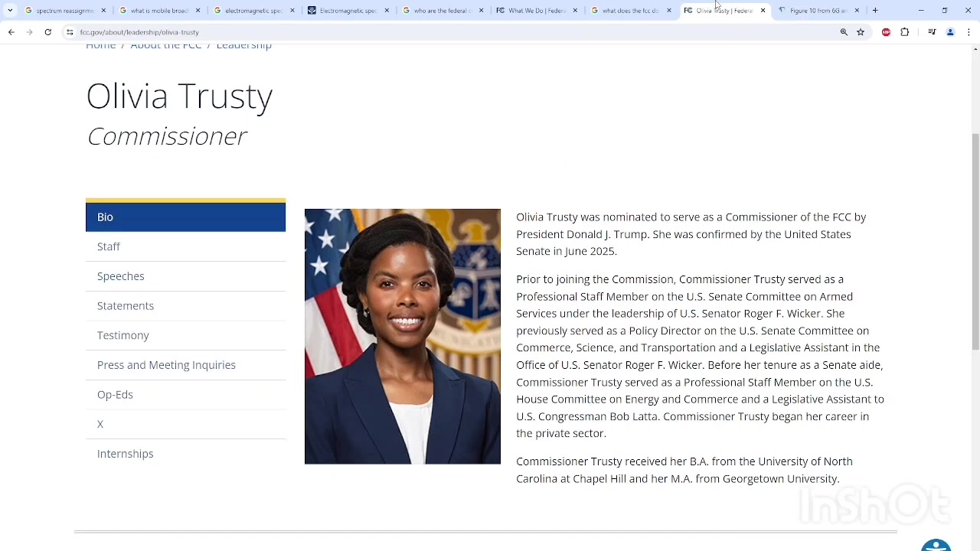Image resolution: width=980 pixels, height=551 pixels.
Task: View site information icon beside URL
Action: coord(70,32)
